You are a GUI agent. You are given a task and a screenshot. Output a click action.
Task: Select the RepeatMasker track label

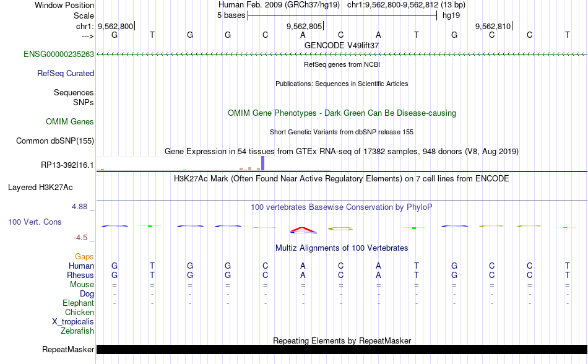point(68,349)
